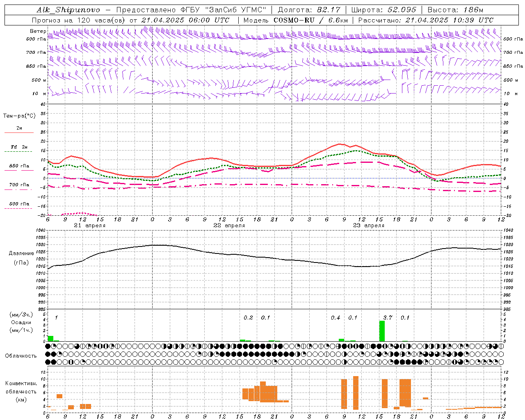Click the "Высота: 186м" header value

tap(455, 10)
